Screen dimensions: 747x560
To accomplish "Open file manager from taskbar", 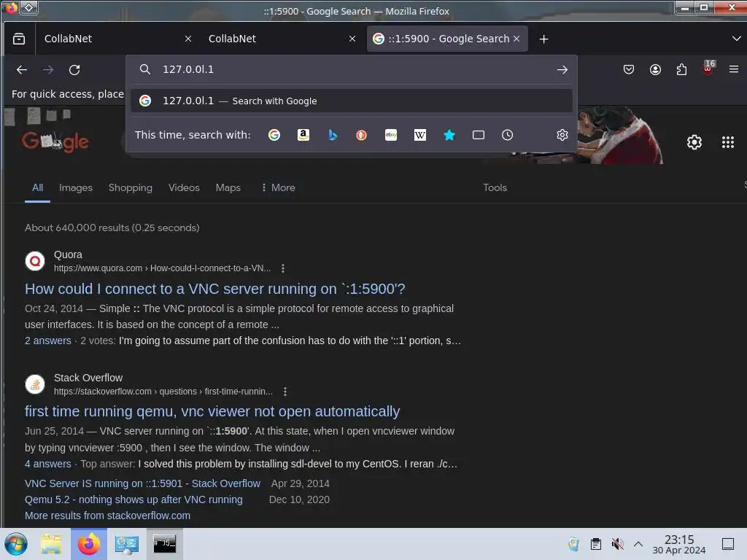I will click(x=52, y=544).
